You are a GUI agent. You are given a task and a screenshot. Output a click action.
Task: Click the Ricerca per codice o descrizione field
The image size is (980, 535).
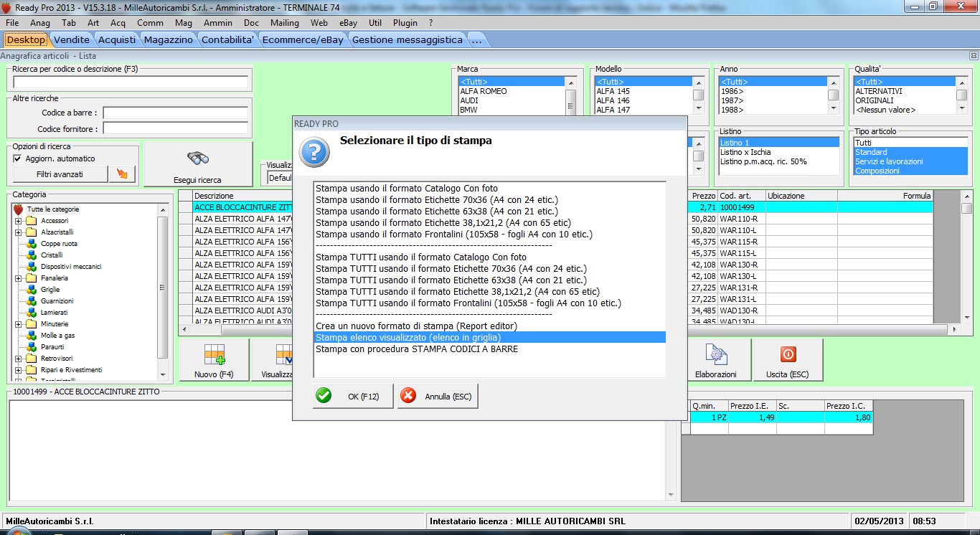131,82
